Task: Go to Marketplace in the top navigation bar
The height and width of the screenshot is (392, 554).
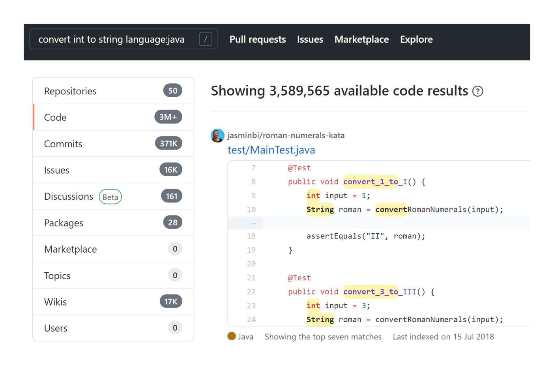Action: (361, 39)
